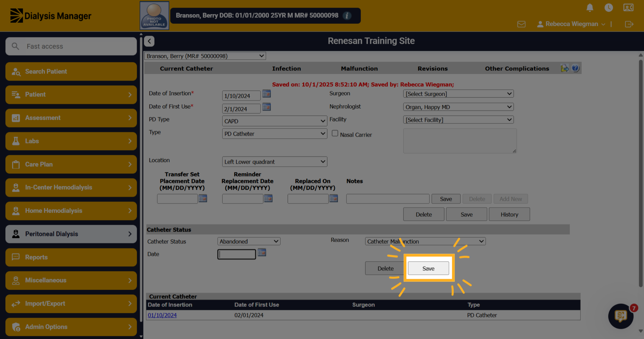The height and width of the screenshot is (339, 644).
Task: Open the 01/10/2024 insertion date link
Action: click(x=162, y=315)
